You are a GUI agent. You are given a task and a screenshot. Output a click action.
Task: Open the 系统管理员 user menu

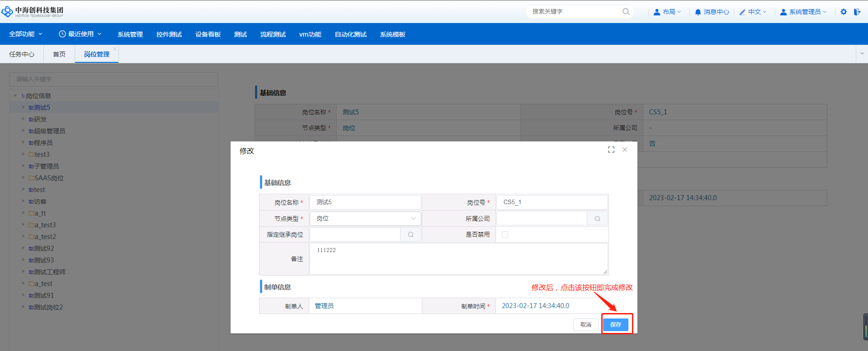coord(803,12)
